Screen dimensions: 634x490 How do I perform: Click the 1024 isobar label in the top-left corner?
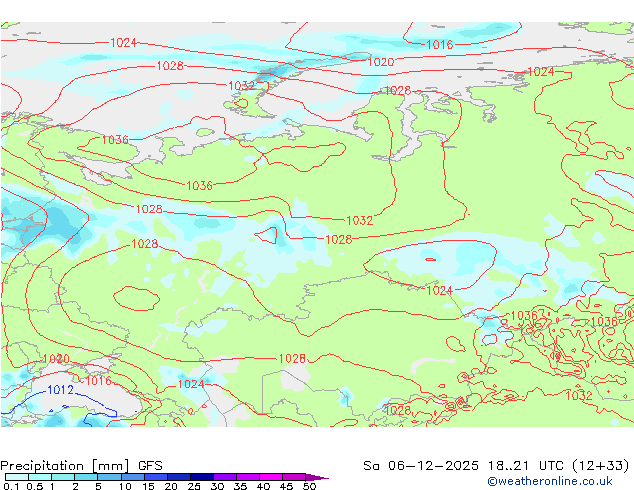tap(123, 42)
